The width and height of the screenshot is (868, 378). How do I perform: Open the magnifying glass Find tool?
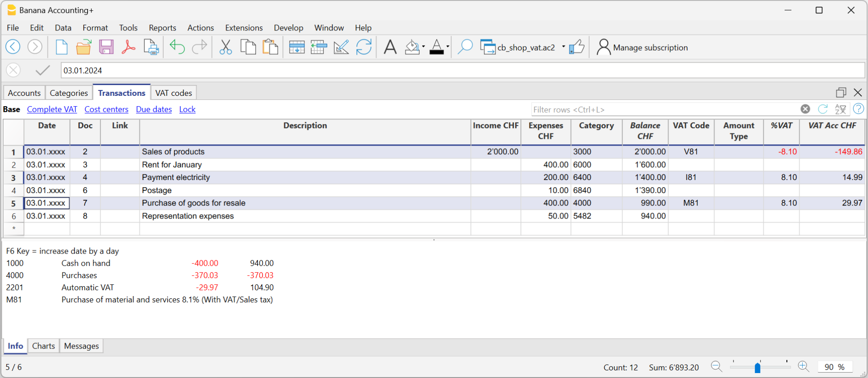465,47
